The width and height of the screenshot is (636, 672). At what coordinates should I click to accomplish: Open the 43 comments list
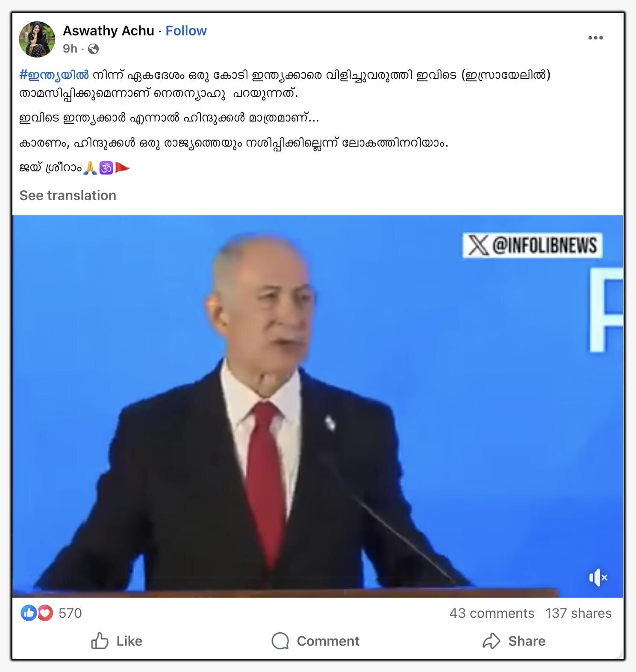(x=492, y=613)
